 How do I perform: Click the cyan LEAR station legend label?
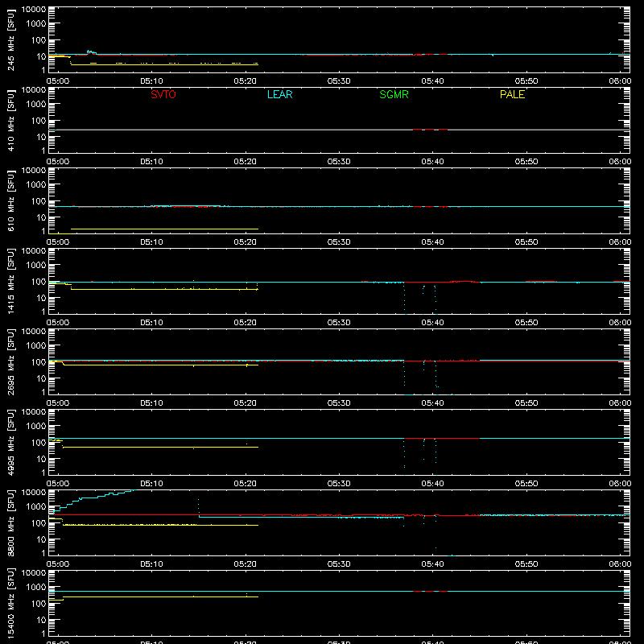coord(279,94)
